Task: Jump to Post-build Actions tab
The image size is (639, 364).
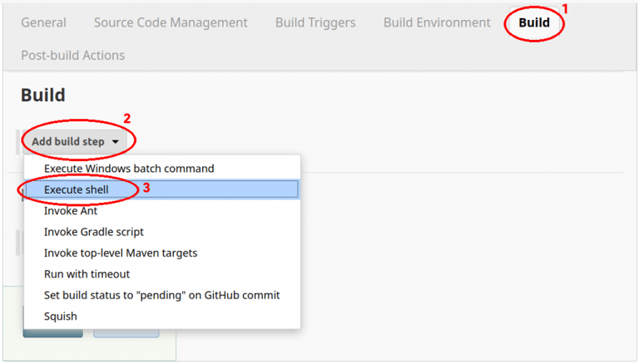Action: [x=72, y=55]
